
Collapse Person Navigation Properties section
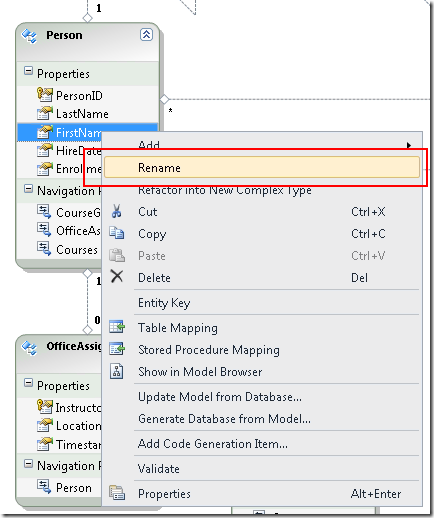tap(29, 189)
